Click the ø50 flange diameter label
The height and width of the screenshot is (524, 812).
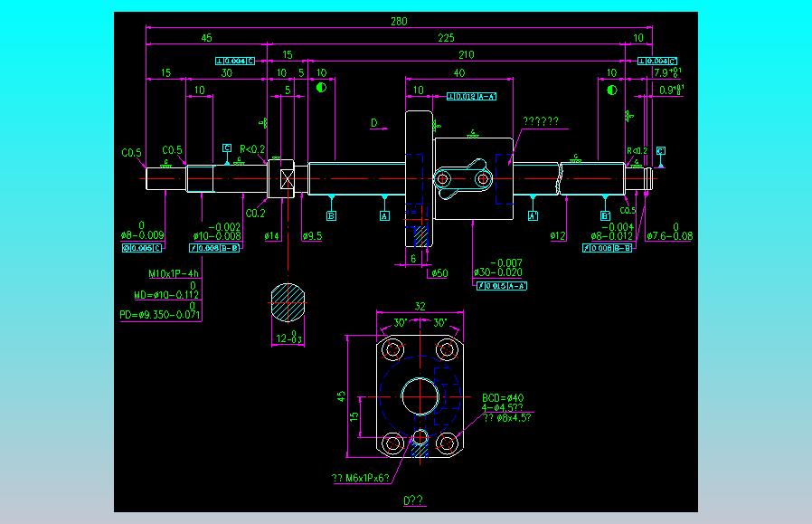pyautogui.click(x=439, y=273)
